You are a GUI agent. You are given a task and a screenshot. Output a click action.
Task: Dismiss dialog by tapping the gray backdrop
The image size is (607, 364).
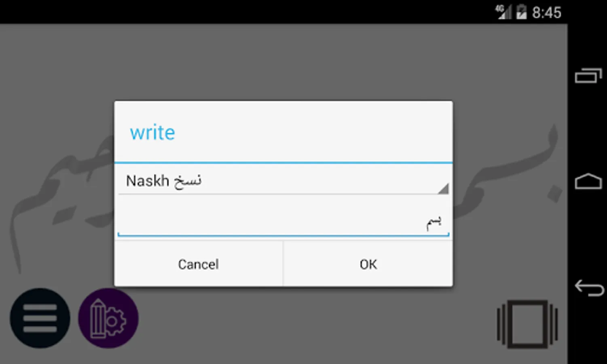click(283, 61)
